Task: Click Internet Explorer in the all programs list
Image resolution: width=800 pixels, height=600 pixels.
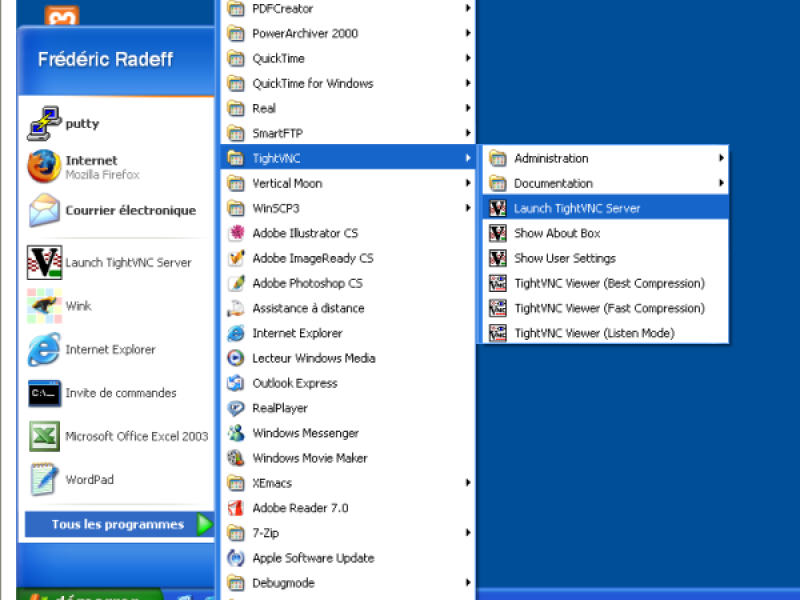Action: pyautogui.click(x=349, y=333)
